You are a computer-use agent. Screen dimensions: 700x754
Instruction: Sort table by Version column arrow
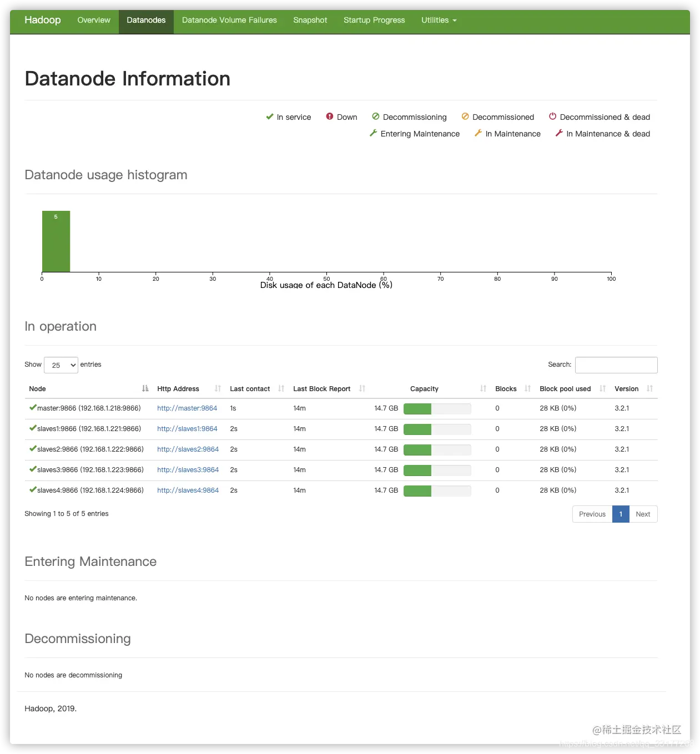pyautogui.click(x=650, y=388)
